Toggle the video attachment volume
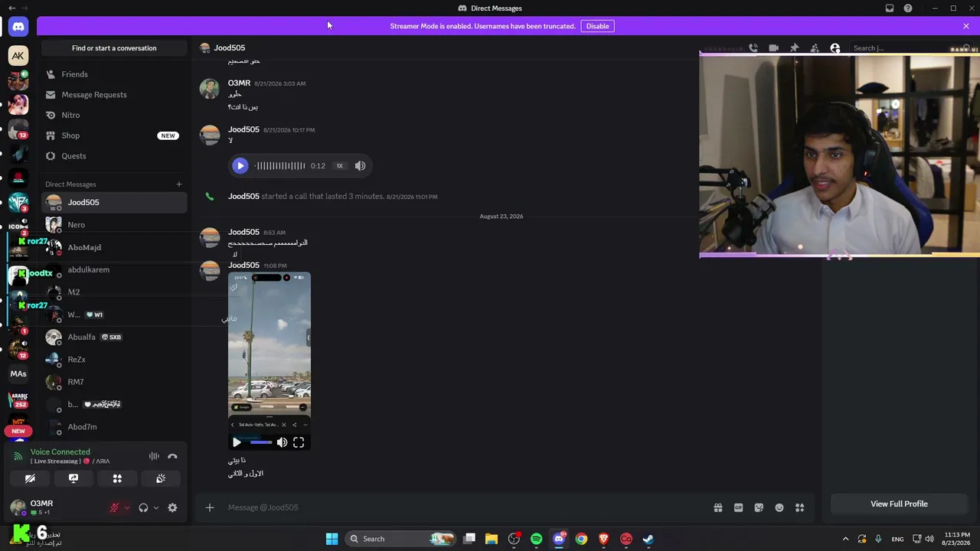Screen dimensions: 980x551 (282, 442)
